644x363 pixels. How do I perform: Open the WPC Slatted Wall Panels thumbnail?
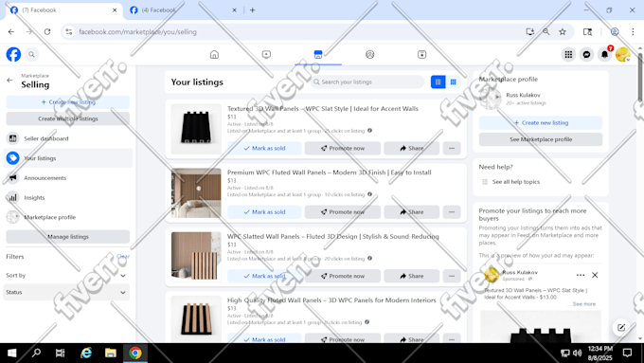coord(196,257)
